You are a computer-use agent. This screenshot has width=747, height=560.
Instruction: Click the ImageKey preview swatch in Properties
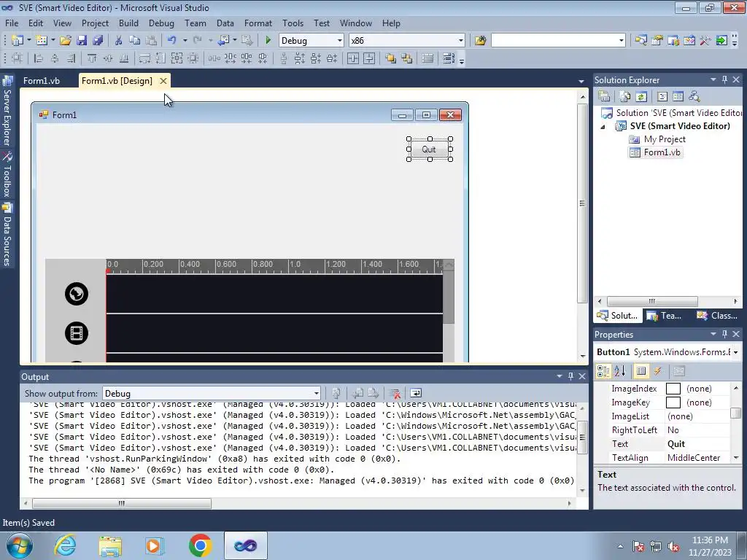[673, 402]
